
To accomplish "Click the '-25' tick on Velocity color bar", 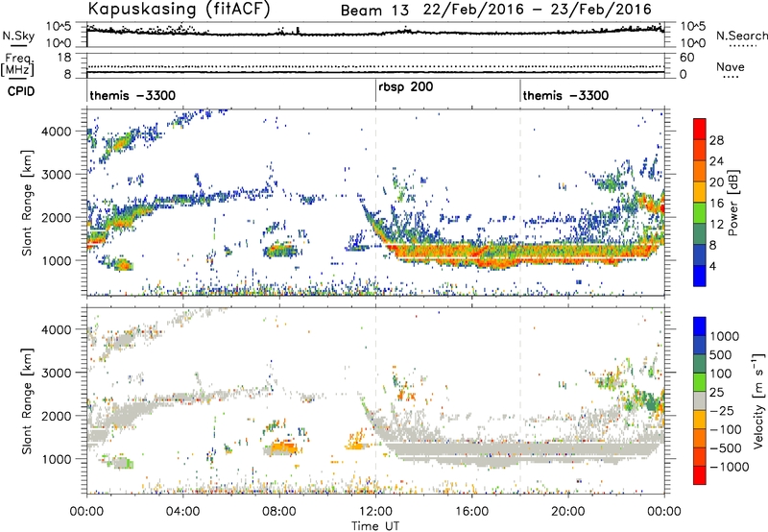I will 722,411.
